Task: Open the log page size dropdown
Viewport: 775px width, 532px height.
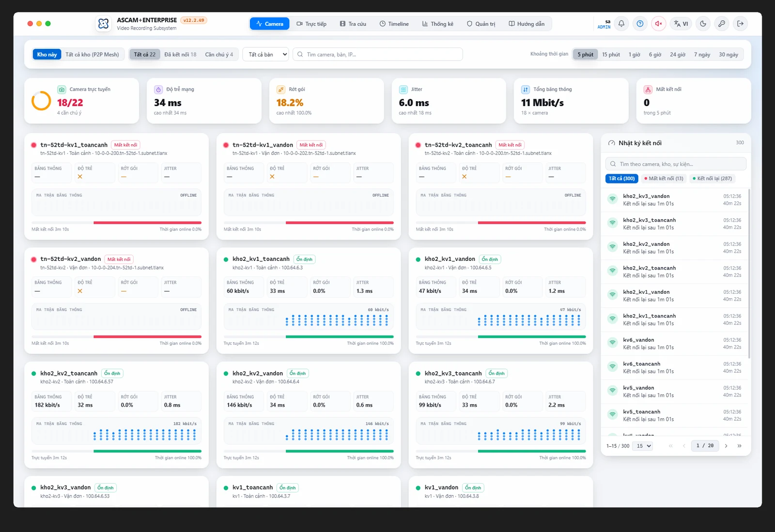Action: (x=644, y=446)
